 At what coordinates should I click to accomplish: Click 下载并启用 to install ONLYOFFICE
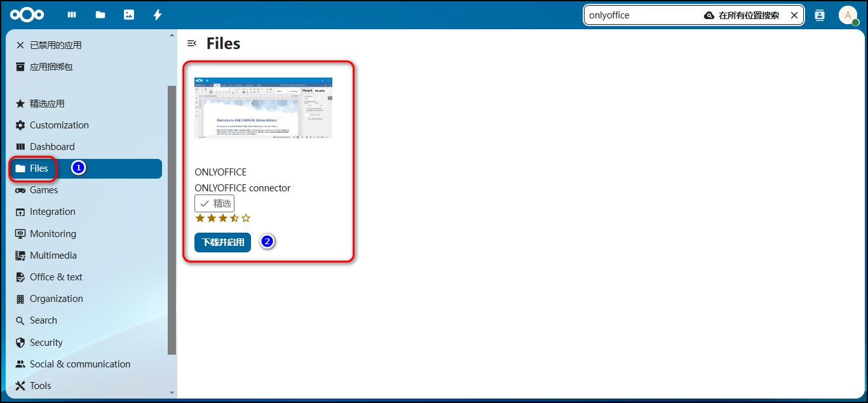coord(223,242)
